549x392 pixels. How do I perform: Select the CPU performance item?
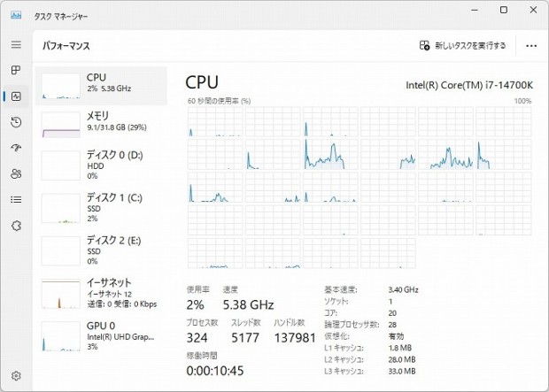point(100,83)
